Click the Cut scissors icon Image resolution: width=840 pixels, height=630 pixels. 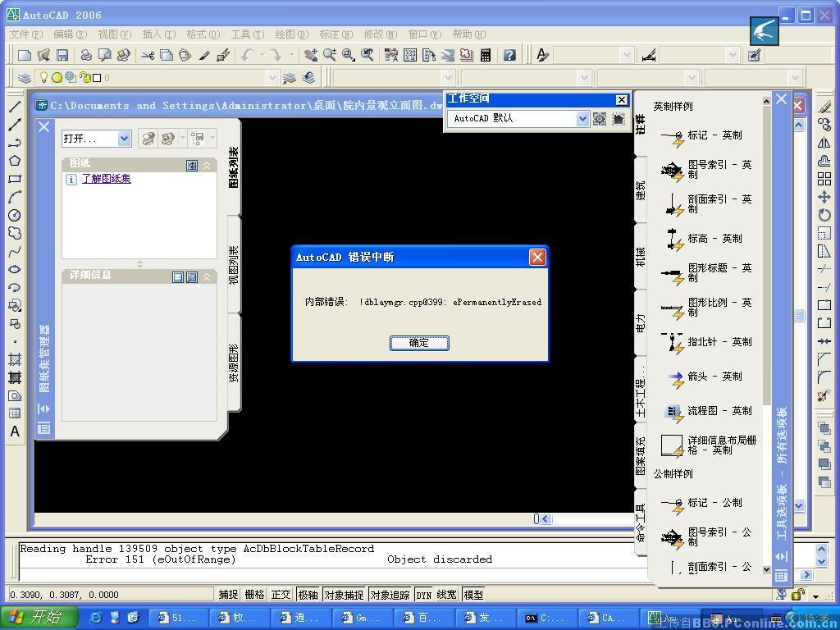tap(148, 55)
